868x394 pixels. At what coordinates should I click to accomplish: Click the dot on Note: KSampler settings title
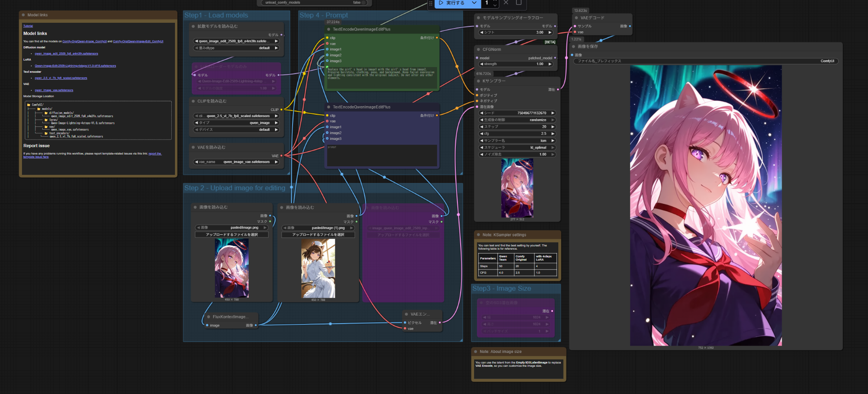[478, 235]
